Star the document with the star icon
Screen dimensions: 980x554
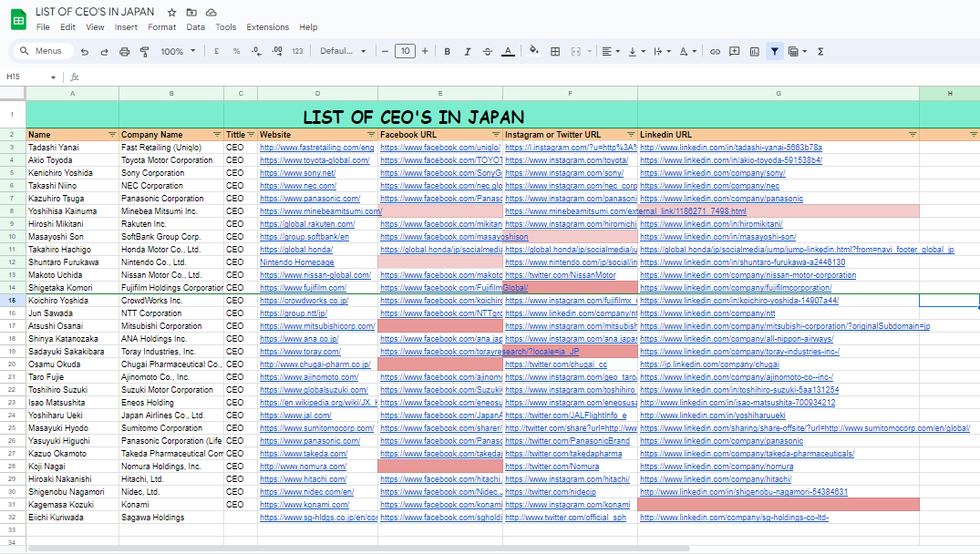[x=172, y=13]
